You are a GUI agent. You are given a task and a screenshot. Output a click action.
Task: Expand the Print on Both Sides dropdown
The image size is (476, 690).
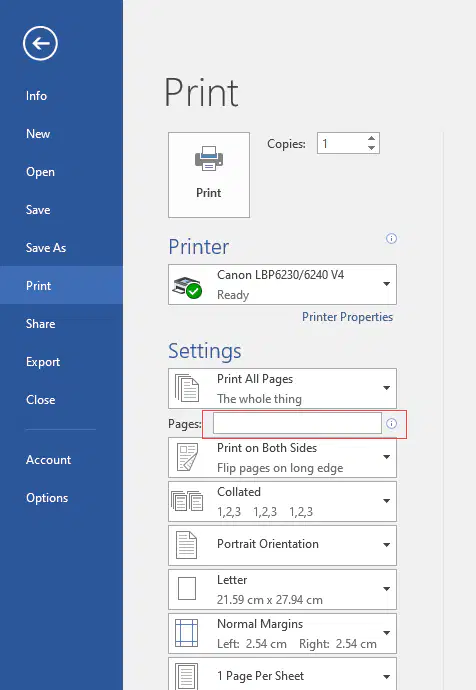282,458
